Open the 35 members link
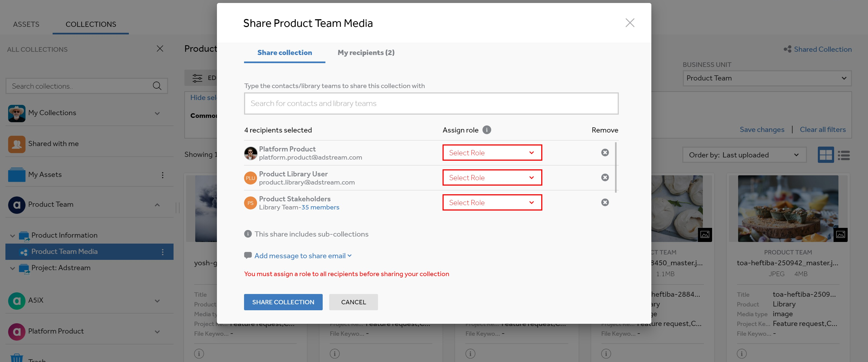The image size is (868, 362). 320,207
